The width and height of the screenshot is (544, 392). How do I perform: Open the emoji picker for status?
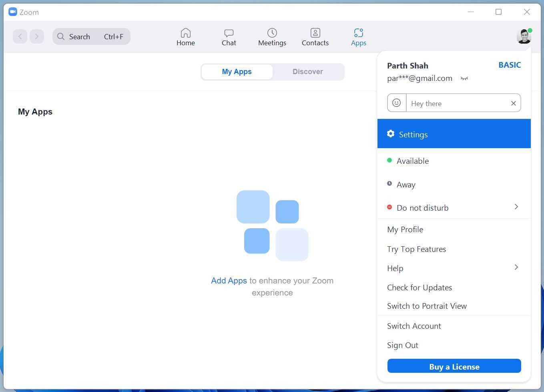(397, 103)
